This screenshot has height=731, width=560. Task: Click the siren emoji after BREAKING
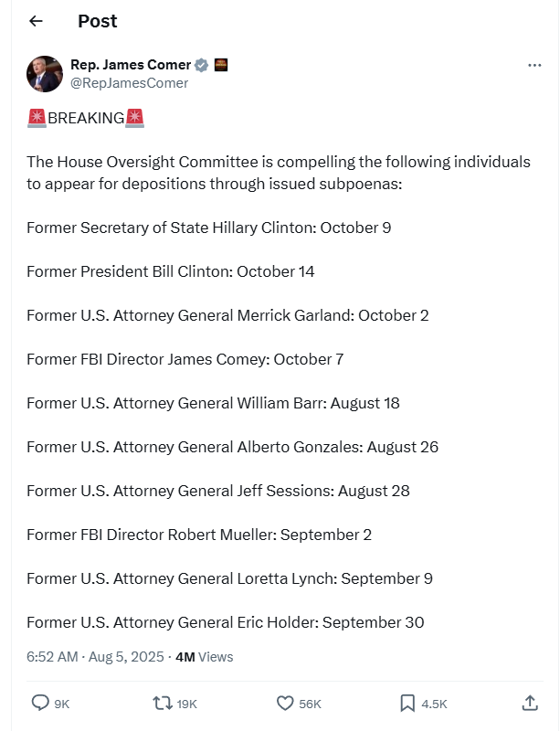(135, 118)
